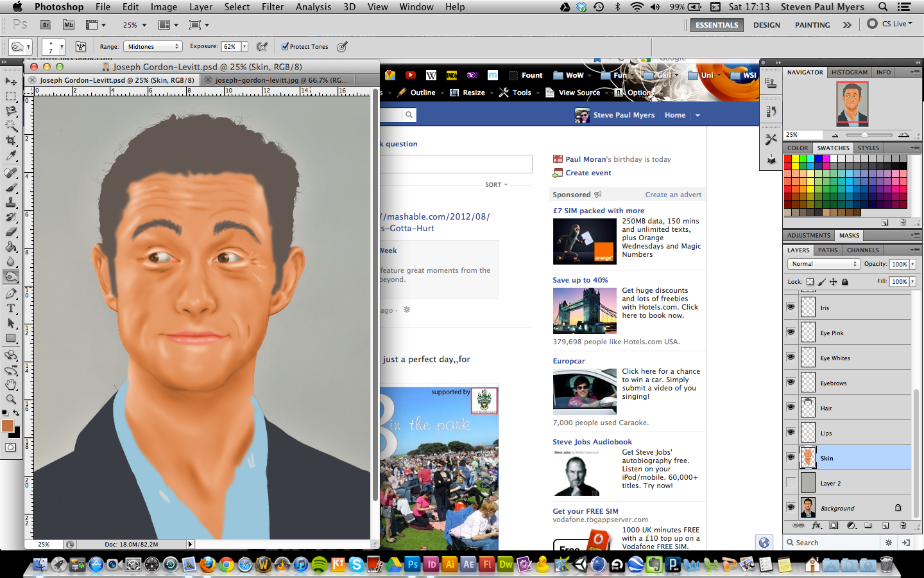
Task: Hide the Eye Pink layer
Action: 791,332
